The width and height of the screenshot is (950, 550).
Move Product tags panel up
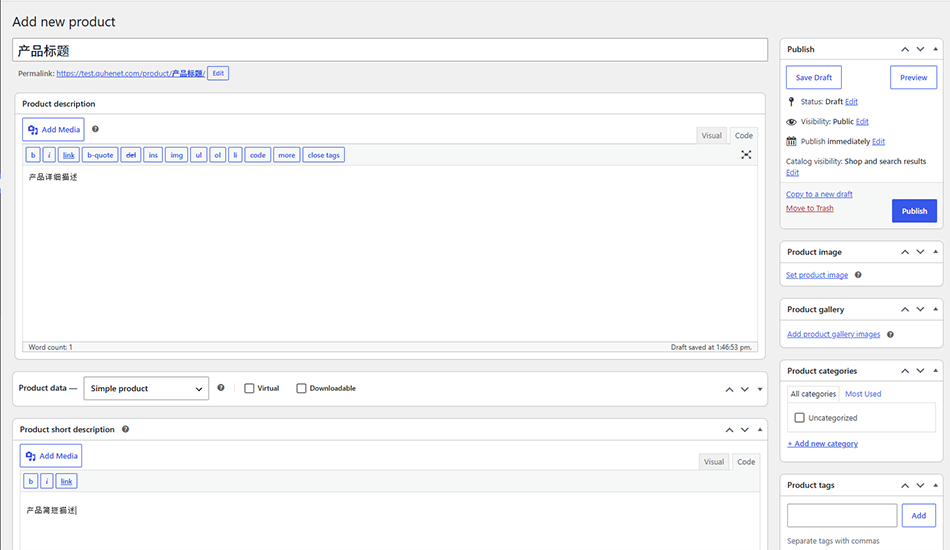[x=905, y=485]
